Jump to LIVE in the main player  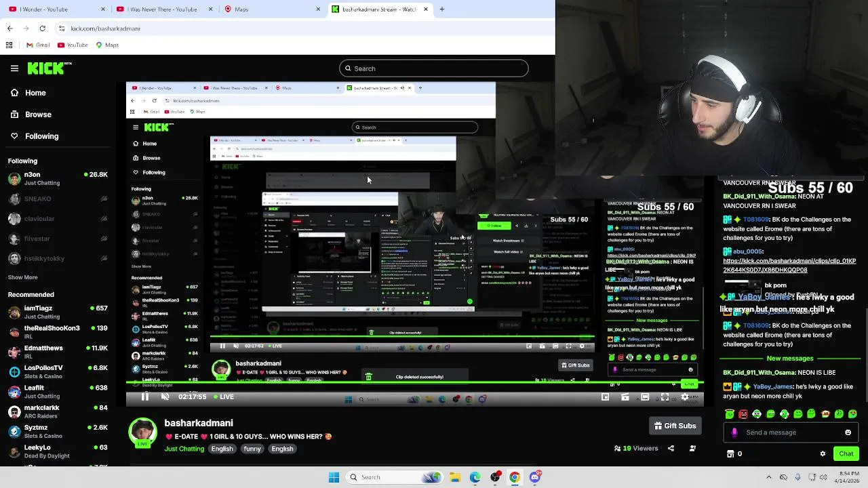coord(224,396)
